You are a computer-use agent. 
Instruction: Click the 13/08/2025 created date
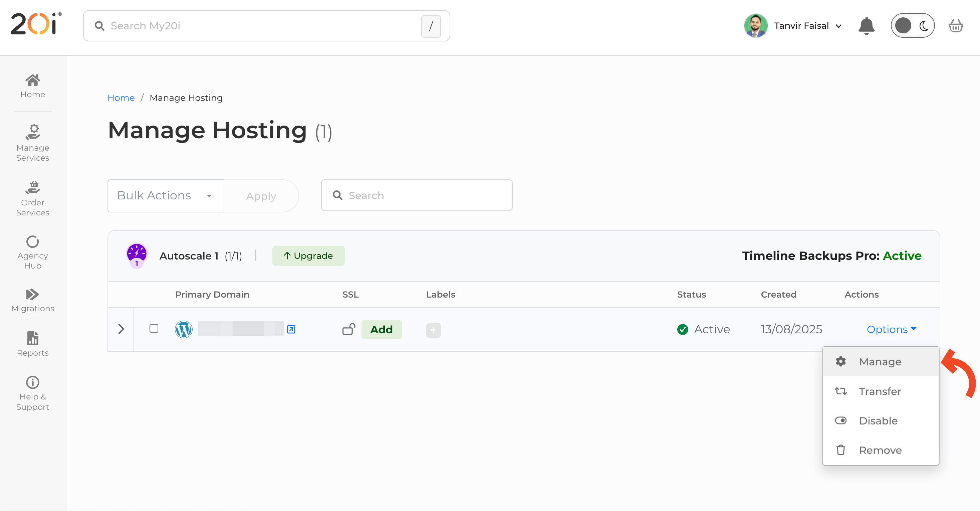[791, 329]
